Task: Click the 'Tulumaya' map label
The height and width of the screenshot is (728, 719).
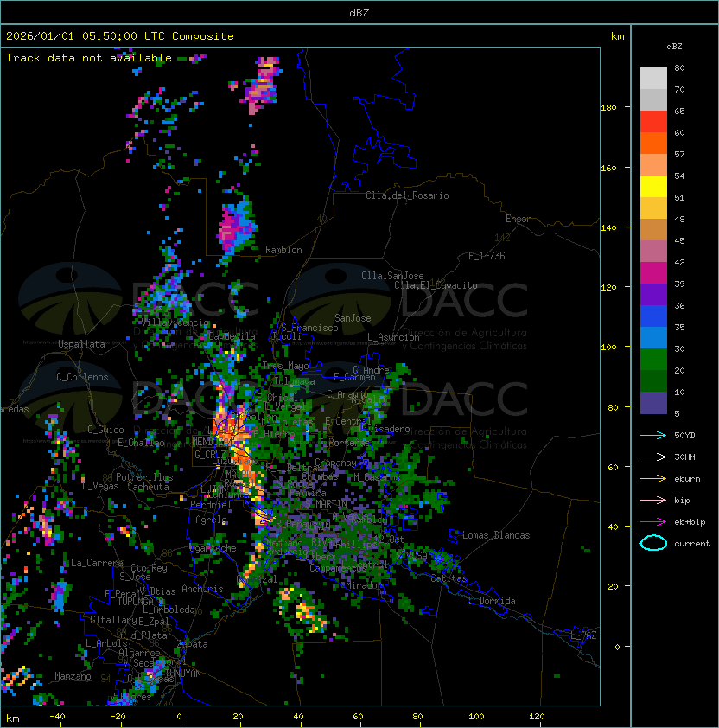Action: [x=295, y=381]
